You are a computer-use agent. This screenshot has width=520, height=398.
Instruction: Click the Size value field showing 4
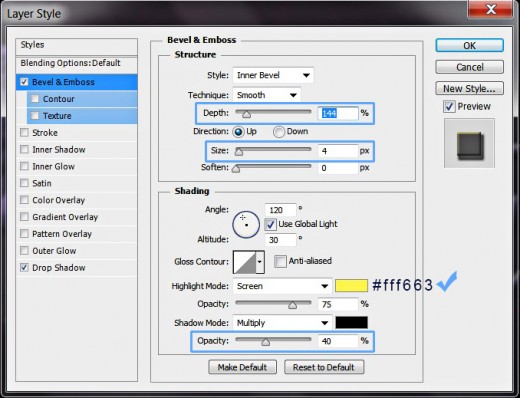338,151
